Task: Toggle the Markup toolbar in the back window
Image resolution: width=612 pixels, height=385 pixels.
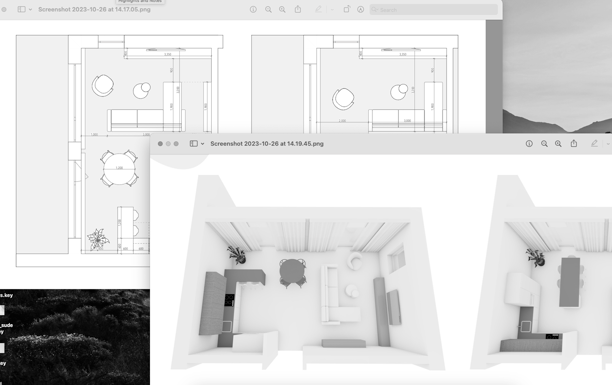Action: tap(360, 9)
